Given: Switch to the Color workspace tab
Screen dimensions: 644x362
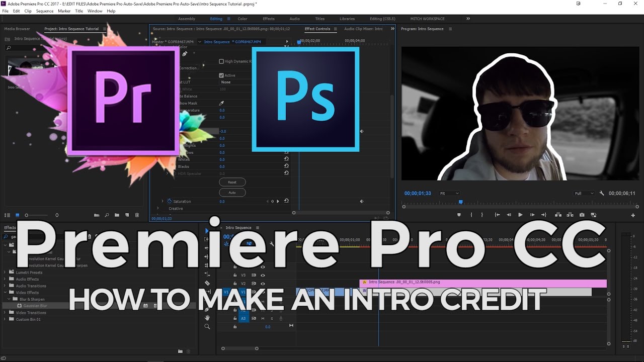Looking at the screenshot, I should point(243,19).
